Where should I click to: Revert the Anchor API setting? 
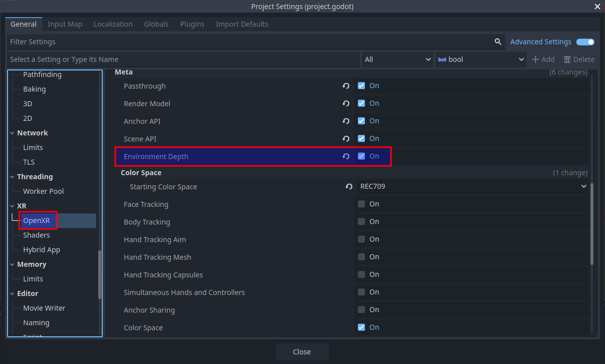346,121
